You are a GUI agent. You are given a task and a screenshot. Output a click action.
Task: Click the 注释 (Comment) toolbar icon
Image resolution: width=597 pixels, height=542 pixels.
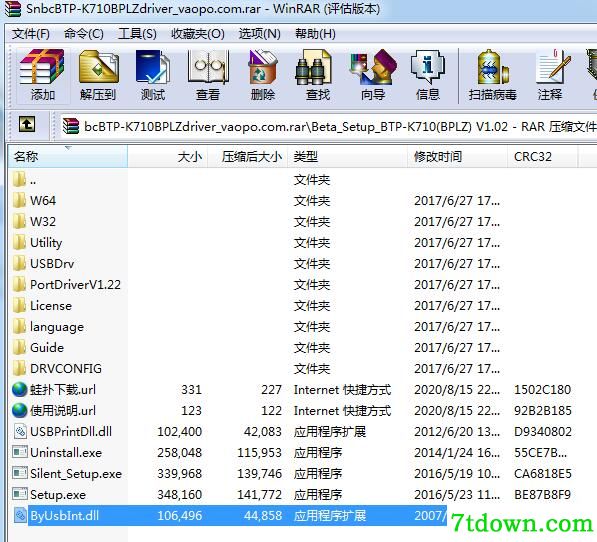pos(553,67)
